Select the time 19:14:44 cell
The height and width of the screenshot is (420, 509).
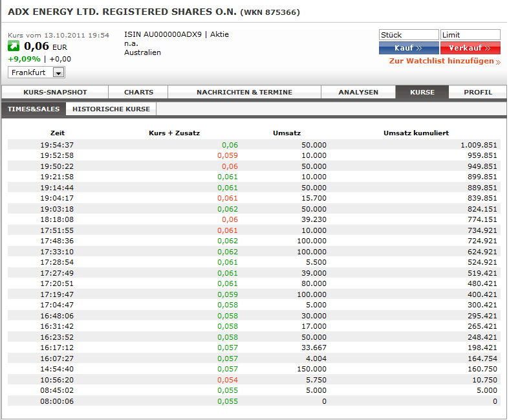point(57,188)
